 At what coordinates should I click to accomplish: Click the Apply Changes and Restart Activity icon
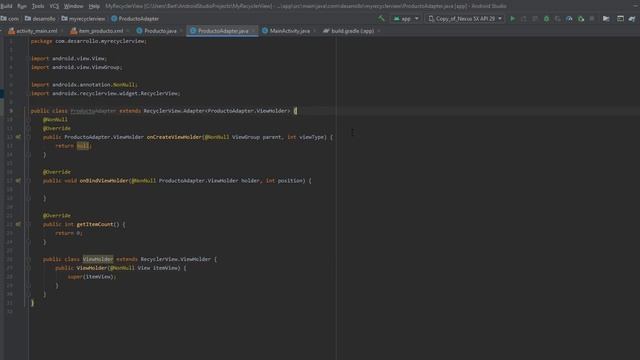[524, 19]
